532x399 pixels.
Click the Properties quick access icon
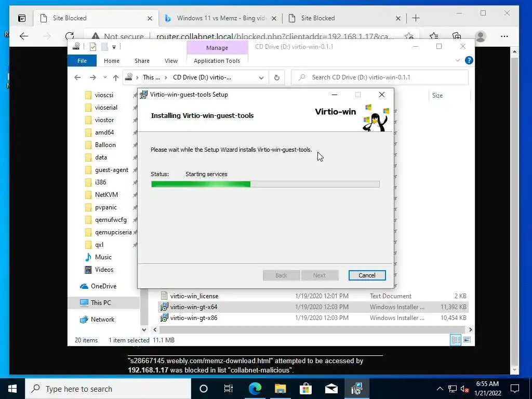(92, 47)
